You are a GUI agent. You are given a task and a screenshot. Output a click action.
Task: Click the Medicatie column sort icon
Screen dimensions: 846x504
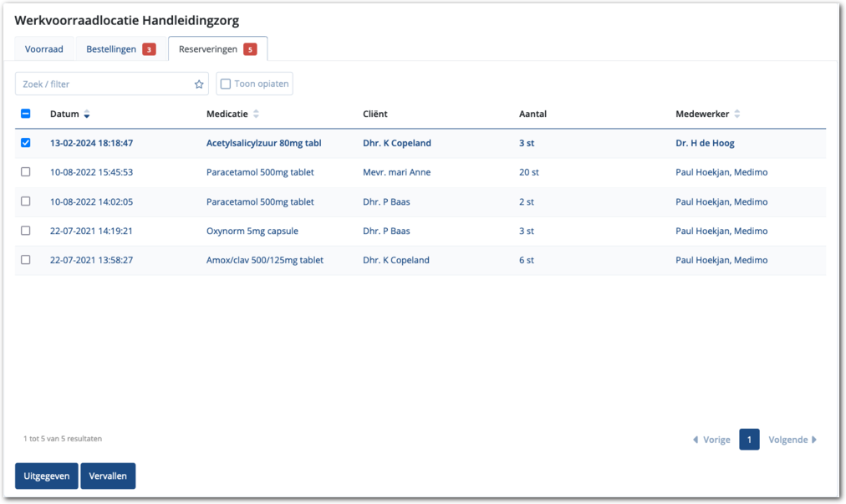click(x=256, y=115)
